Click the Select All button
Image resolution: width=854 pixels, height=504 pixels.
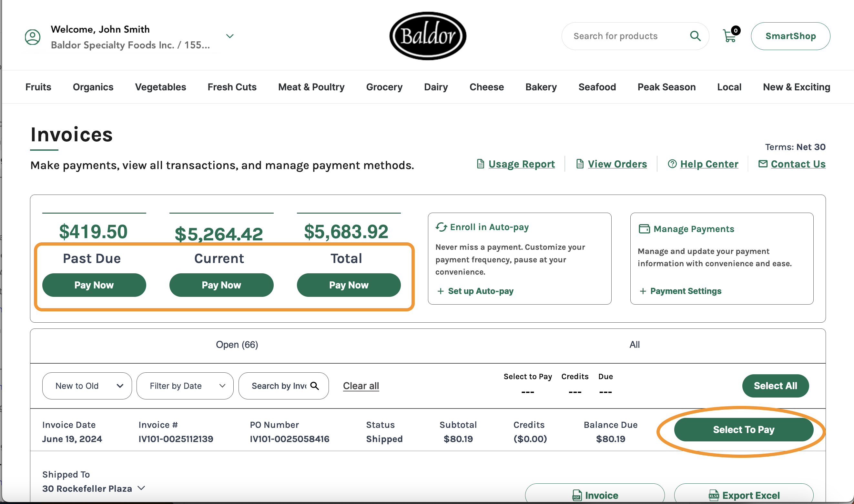pos(776,386)
